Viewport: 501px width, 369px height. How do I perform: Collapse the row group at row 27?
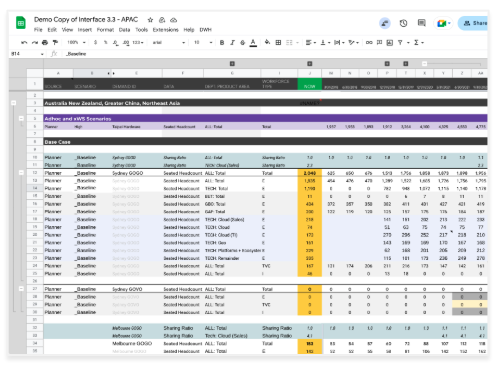coord(21,289)
